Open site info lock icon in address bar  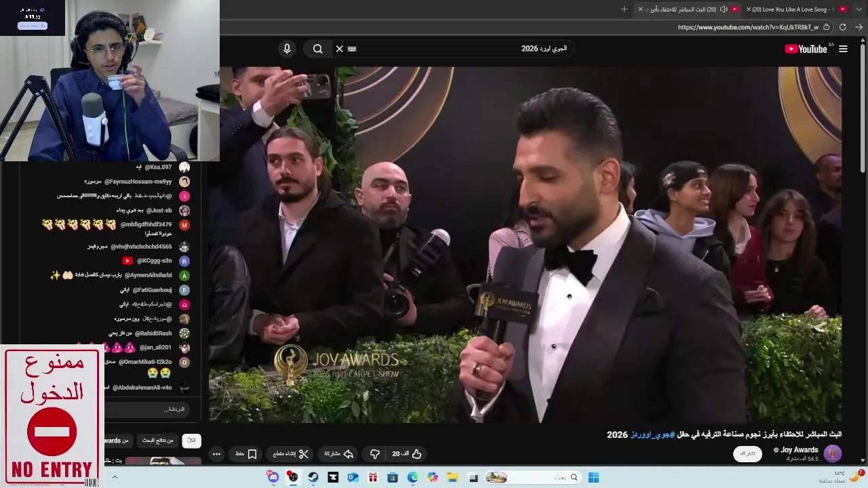click(x=827, y=27)
